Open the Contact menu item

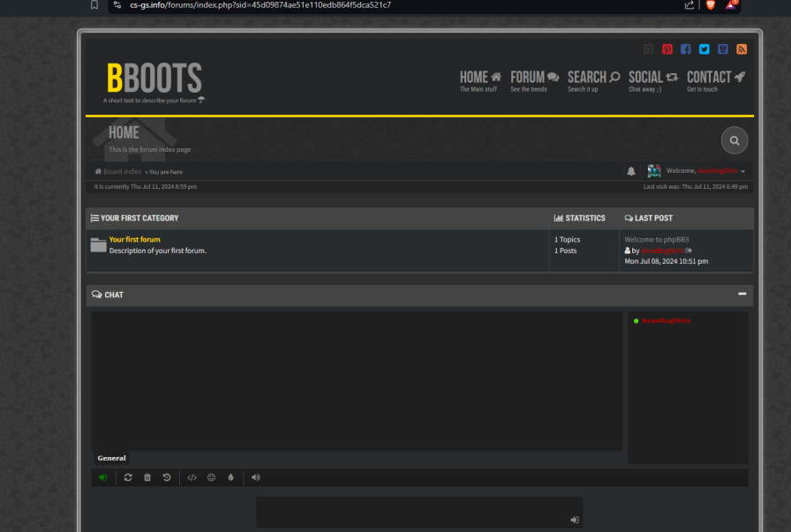pyautogui.click(x=716, y=81)
